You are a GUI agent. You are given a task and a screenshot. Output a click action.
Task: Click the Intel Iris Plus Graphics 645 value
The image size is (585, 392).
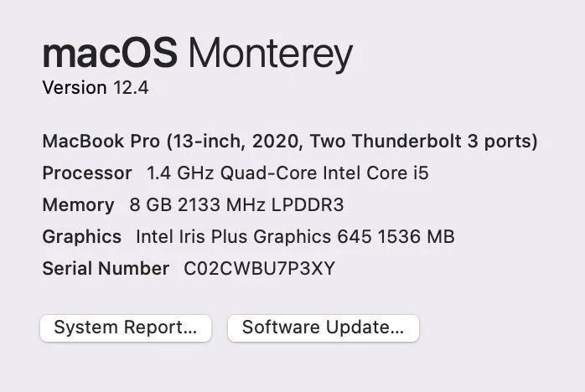click(253, 237)
